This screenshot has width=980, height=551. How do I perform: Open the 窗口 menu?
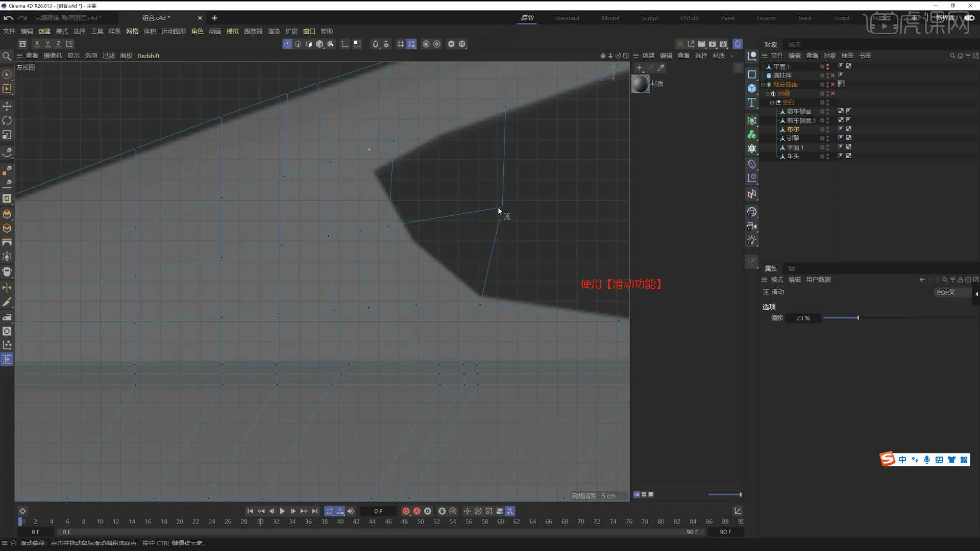coord(309,31)
